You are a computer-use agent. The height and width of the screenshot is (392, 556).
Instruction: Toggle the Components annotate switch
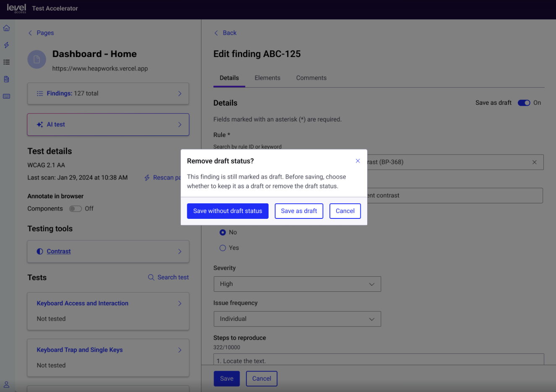tap(76, 209)
